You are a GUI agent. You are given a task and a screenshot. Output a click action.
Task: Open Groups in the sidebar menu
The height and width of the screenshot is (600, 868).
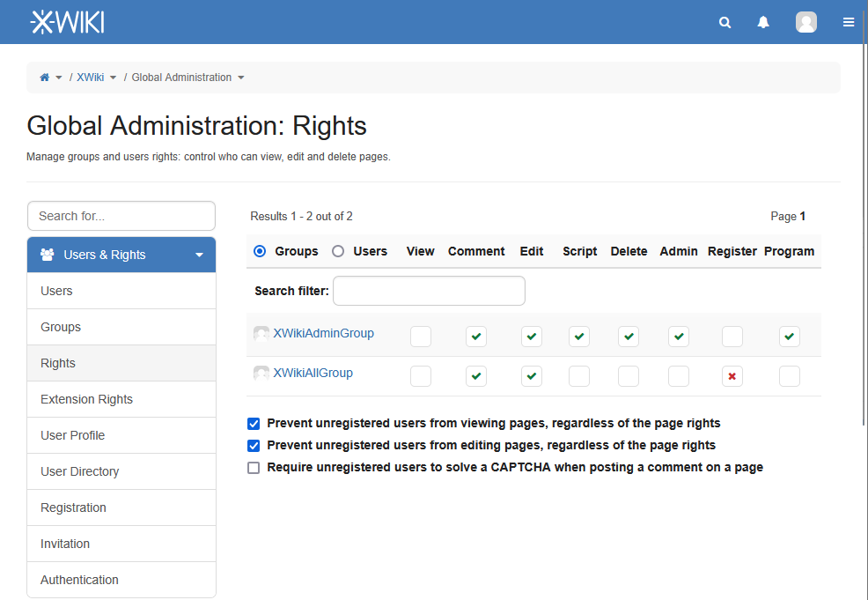(121, 327)
